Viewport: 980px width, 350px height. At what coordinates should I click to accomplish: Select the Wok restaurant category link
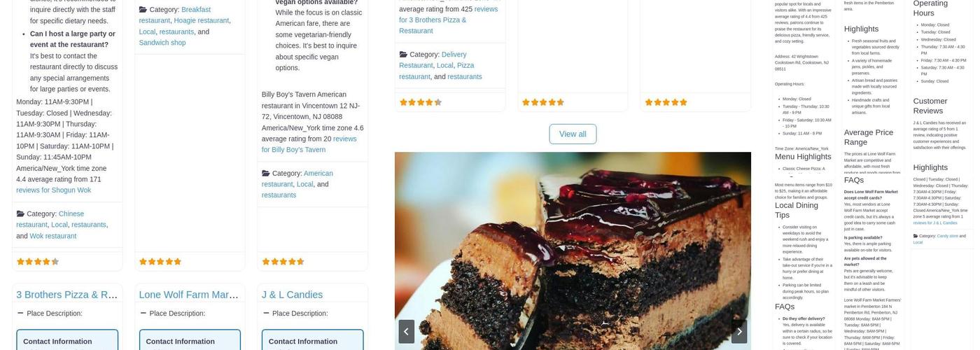point(52,236)
